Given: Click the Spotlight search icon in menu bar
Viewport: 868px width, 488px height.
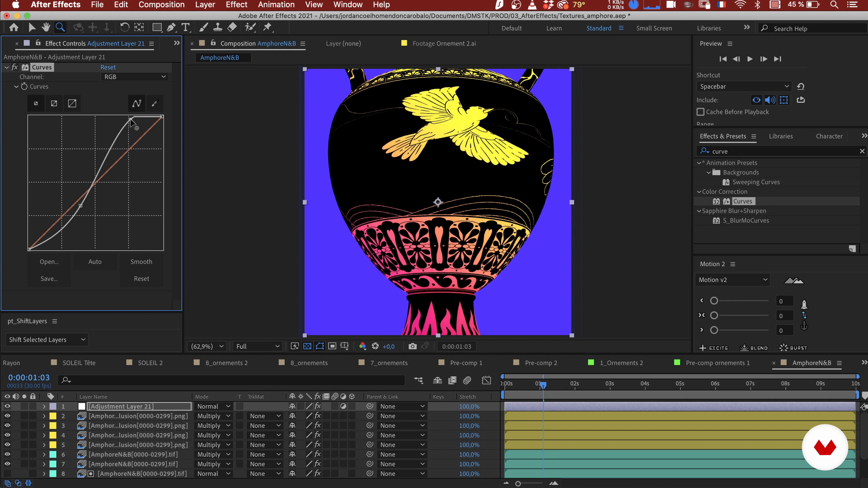Looking at the screenshot, I should 834,5.
